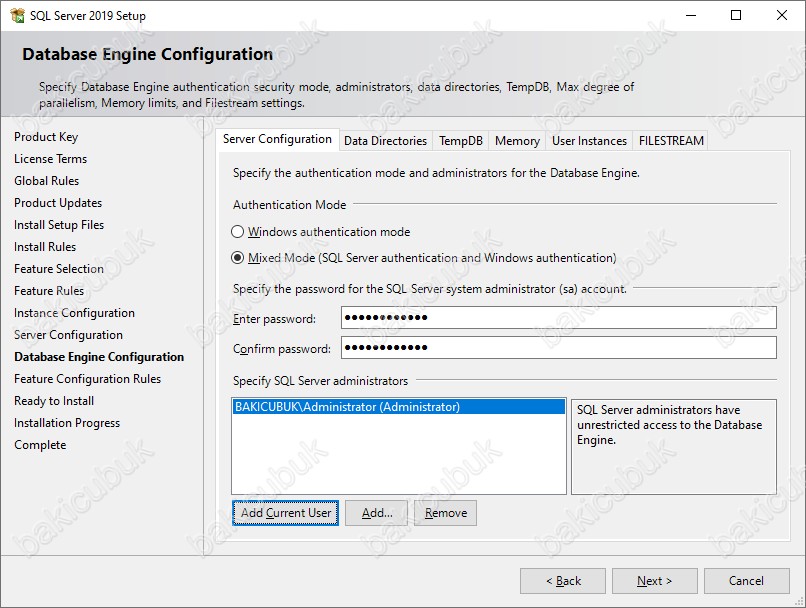
Task: Focus the Confirm password field
Action: click(559, 347)
